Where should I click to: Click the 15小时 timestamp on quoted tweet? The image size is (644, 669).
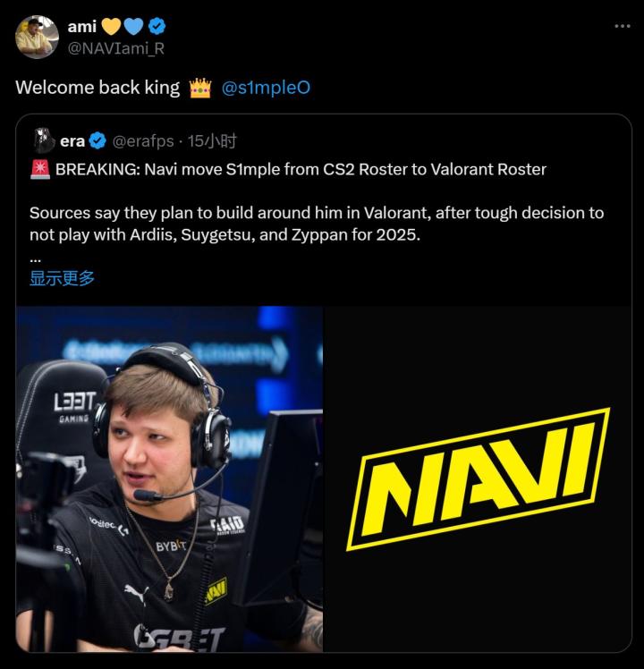tap(212, 141)
